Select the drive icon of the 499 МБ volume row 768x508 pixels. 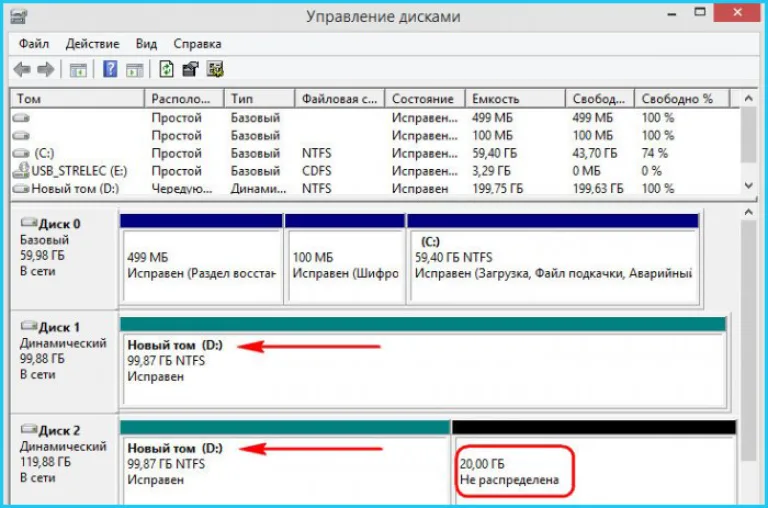tap(21, 118)
